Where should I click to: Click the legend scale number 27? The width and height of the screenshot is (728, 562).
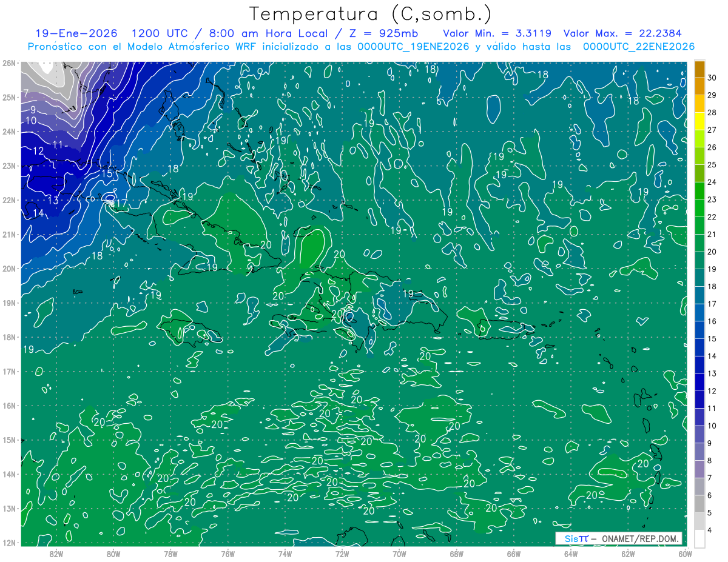[712, 130]
